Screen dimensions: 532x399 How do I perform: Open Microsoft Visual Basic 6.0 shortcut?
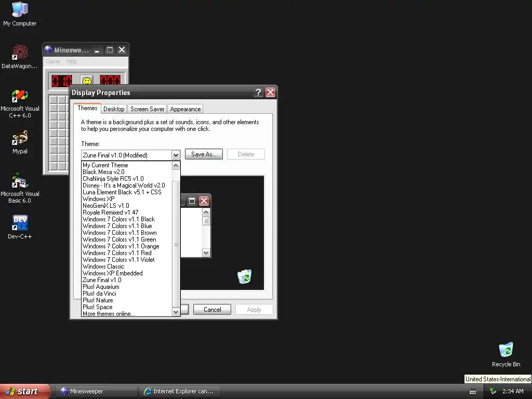(20, 188)
